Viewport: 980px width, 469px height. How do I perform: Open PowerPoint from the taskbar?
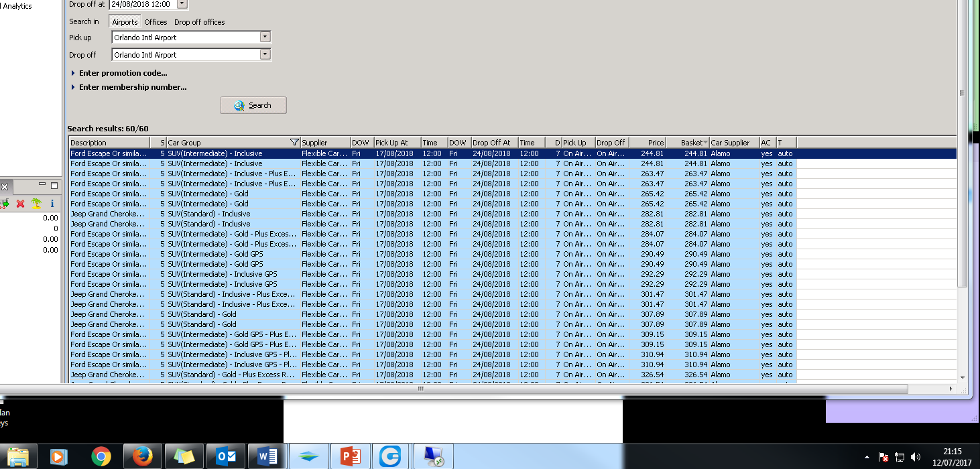coord(350,457)
